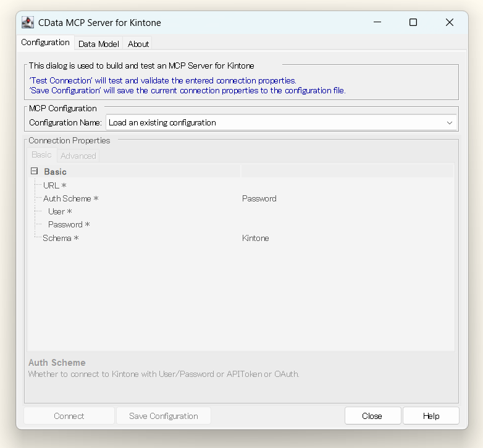Image resolution: width=483 pixels, height=448 pixels.
Task: Select the URL property row
Action: point(241,185)
